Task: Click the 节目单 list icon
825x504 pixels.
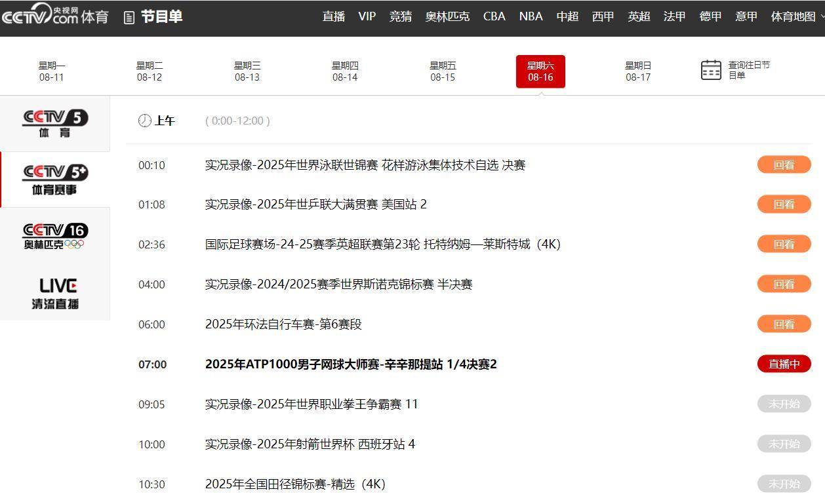Action: pyautogui.click(x=129, y=18)
